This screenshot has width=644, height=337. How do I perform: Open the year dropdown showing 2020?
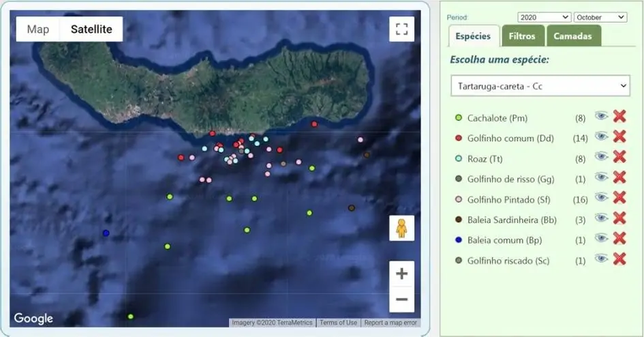point(544,17)
